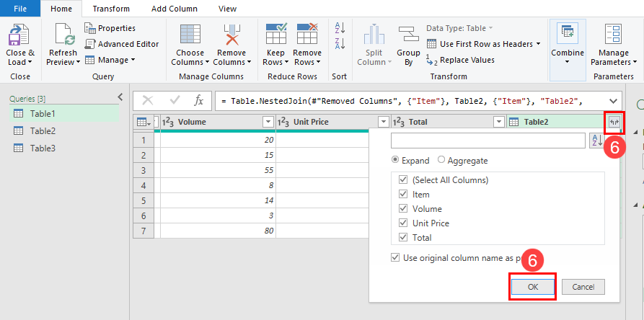The image size is (644, 320).
Task: Click the column search input field
Action: (x=488, y=141)
